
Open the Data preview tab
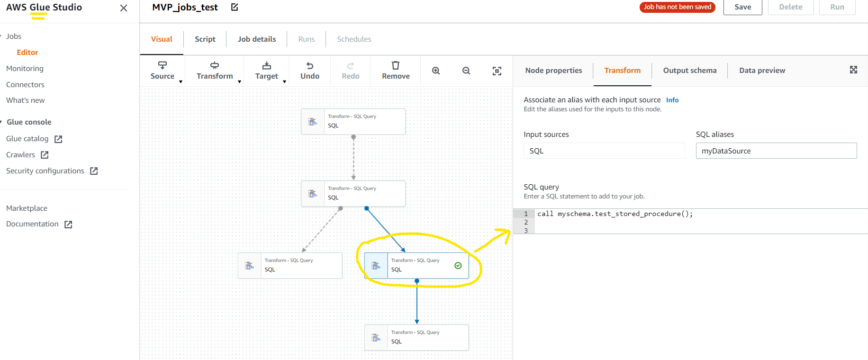[x=762, y=71]
